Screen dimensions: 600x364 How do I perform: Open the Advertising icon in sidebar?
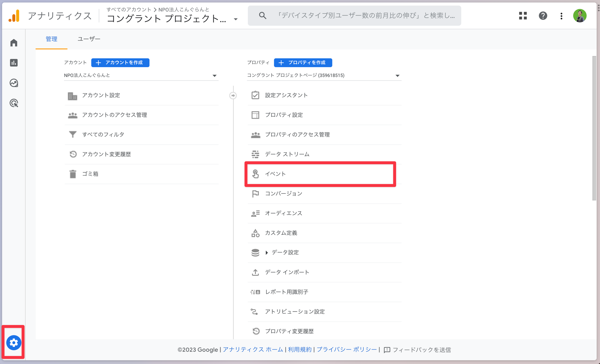[x=14, y=103]
